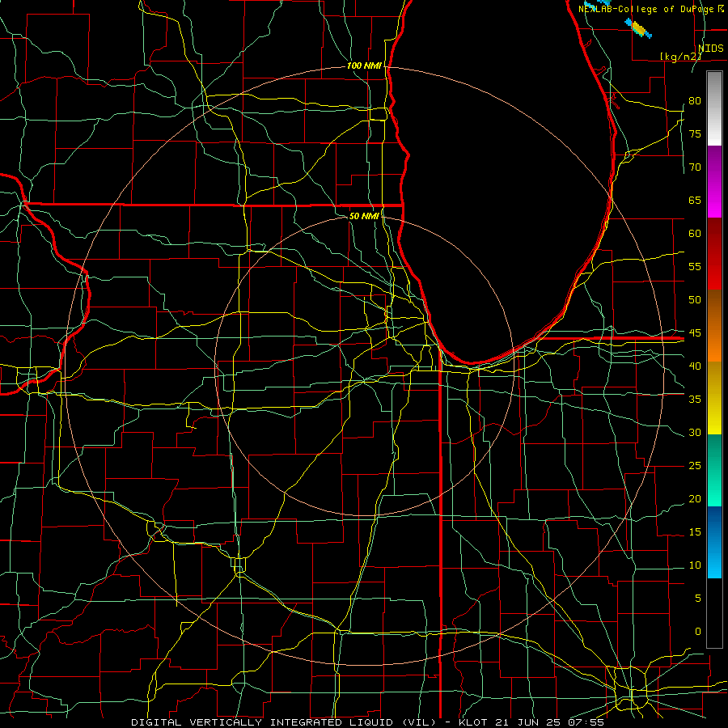Select the black bottom segment of the color bar
728x728 pixels.
click(x=714, y=613)
